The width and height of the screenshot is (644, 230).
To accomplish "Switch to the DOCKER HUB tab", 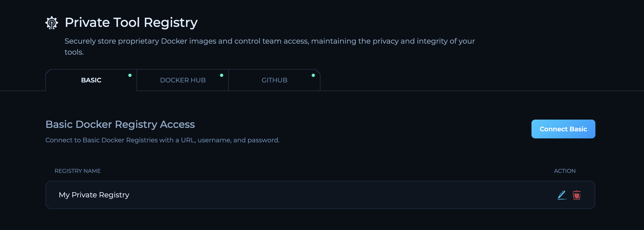I will coord(183,80).
